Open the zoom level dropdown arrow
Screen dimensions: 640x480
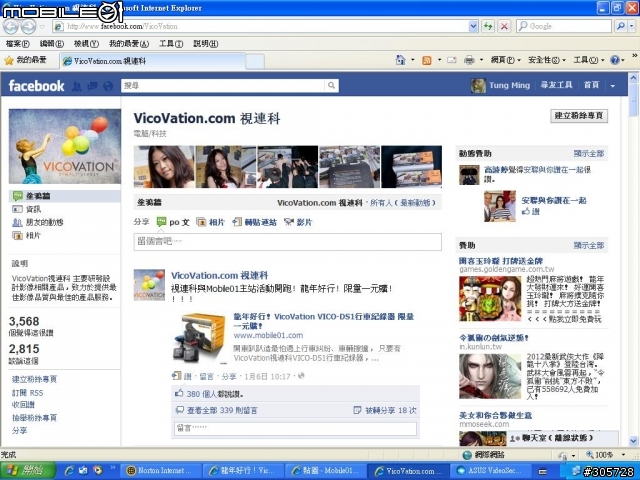tap(623, 454)
